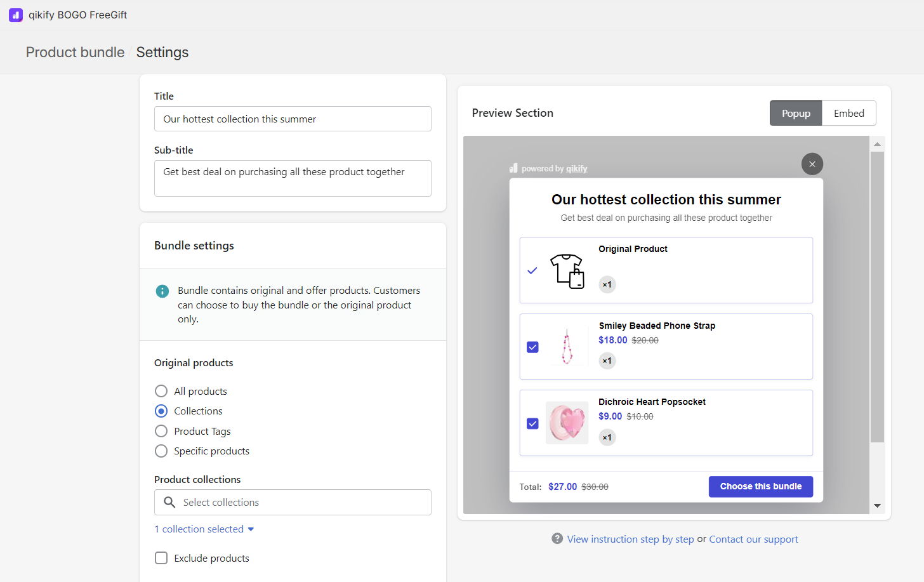The height and width of the screenshot is (582, 924).
Task: Click the Original Product t-shirt placeholder image
Action: coord(567,271)
